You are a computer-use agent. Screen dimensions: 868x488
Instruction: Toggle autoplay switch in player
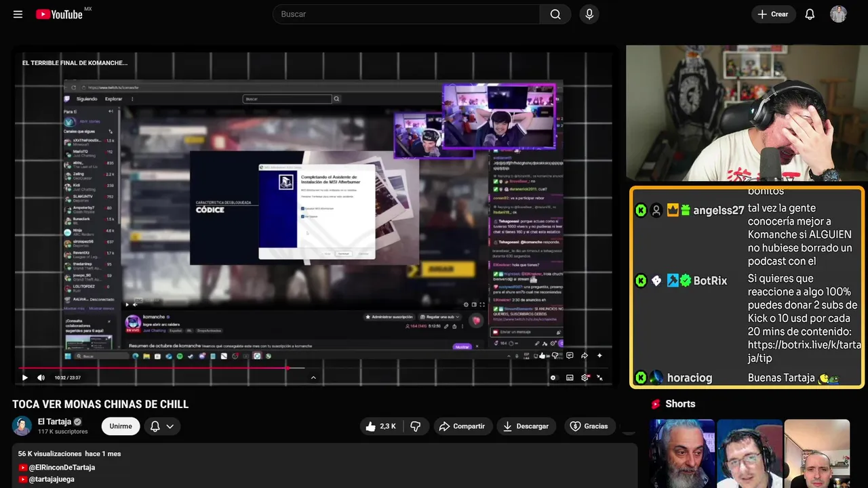pos(553,378)
